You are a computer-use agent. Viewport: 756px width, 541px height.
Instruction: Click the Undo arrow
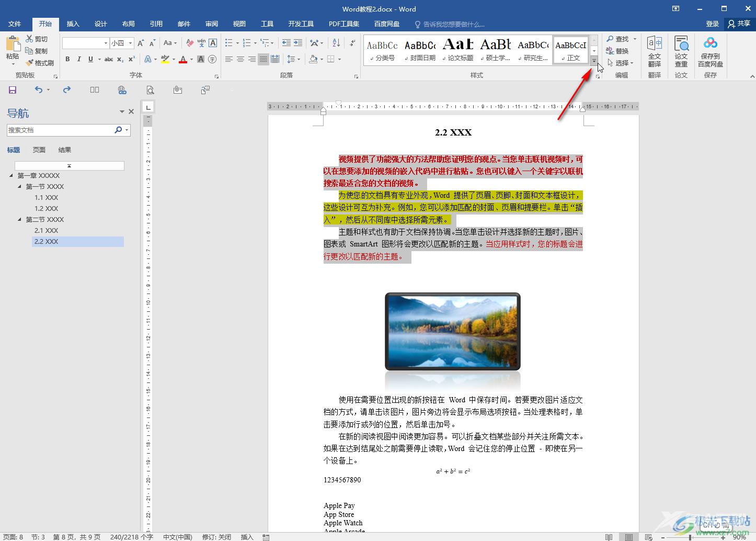(x=38, y=90)
